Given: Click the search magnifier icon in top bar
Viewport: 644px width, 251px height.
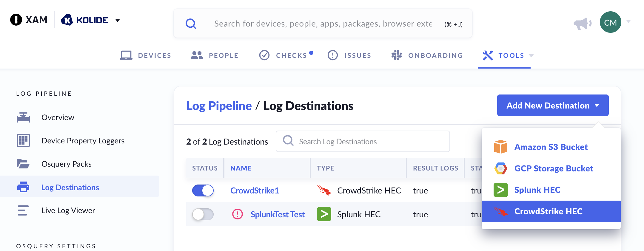Looking at the screenshot, I should pos(191,24).
